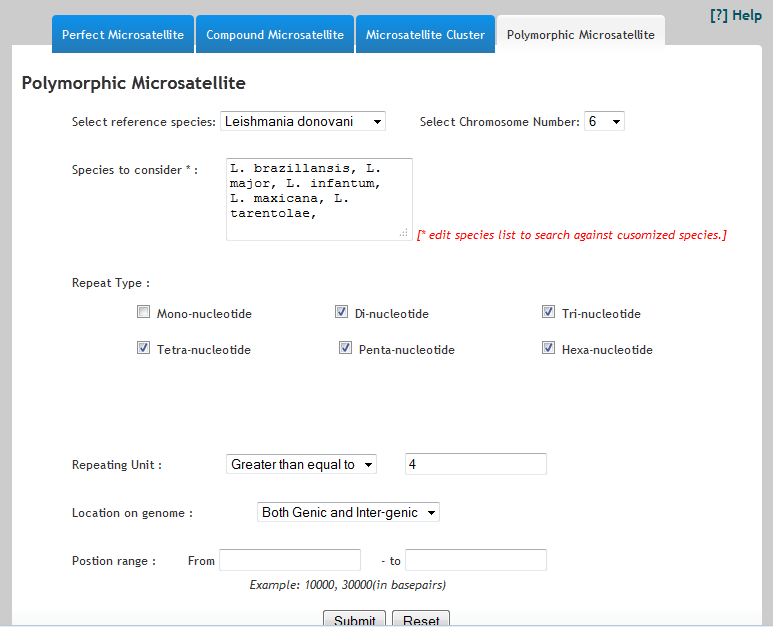Toggle the Tri-nucleotide checkbox
The image size is (773, 627).
pos(549,312)
